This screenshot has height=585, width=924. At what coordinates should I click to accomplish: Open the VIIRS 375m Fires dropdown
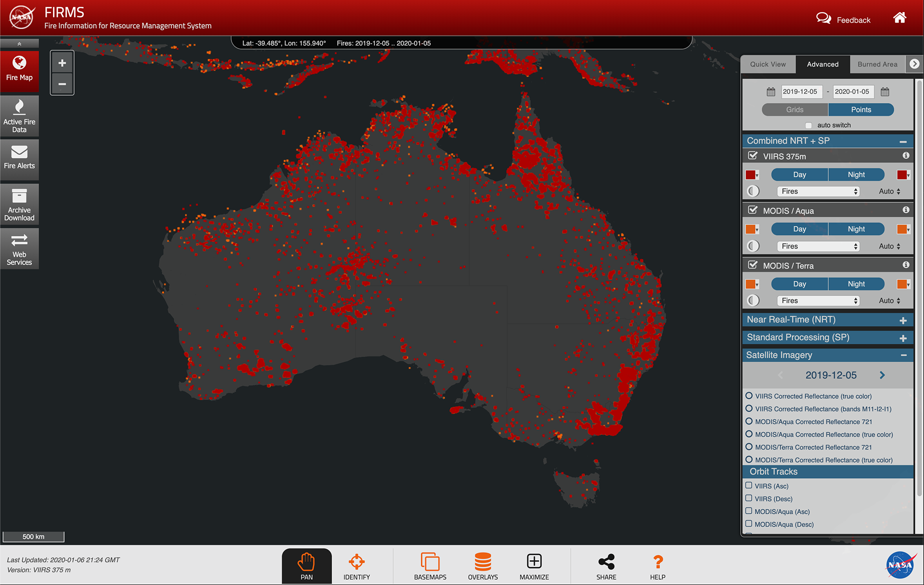click(819, 191)
